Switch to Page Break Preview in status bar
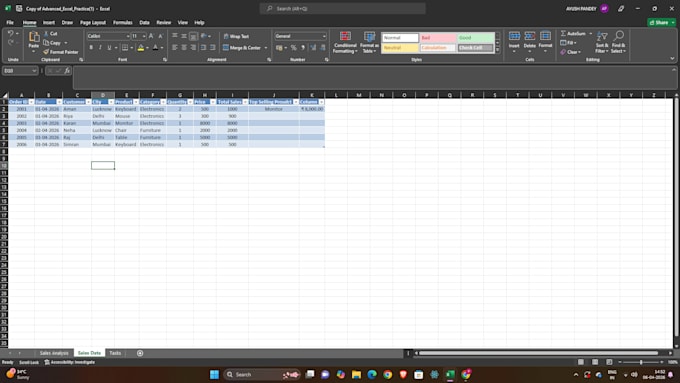 coord(609,362)
